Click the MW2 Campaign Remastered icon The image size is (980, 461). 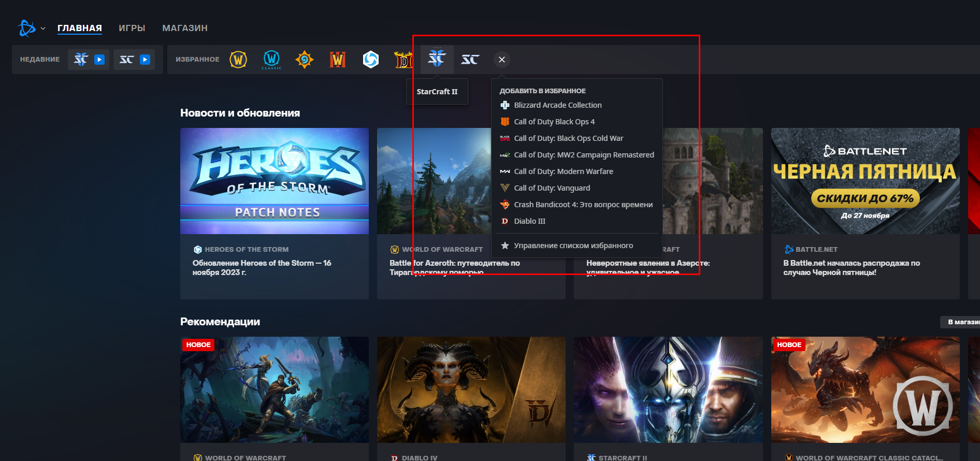505,155
